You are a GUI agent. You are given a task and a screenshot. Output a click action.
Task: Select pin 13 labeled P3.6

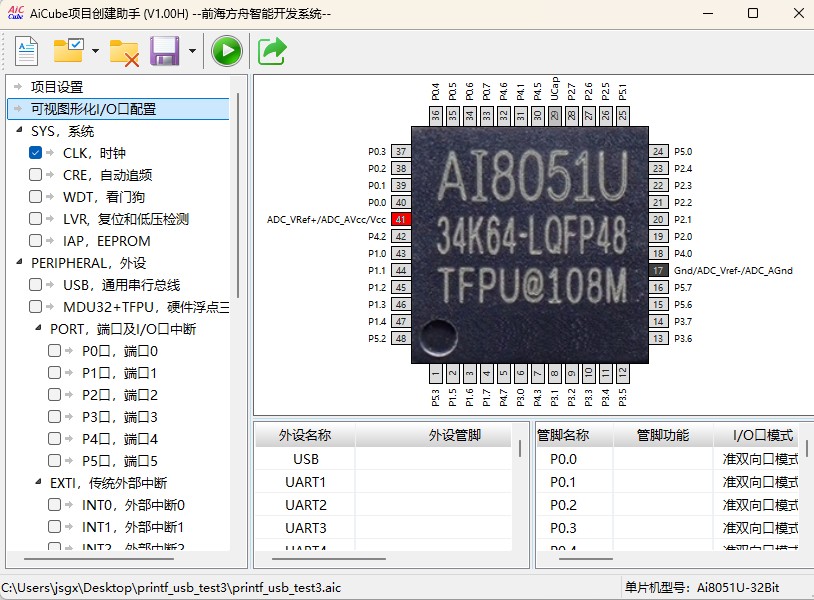(658, 338)
